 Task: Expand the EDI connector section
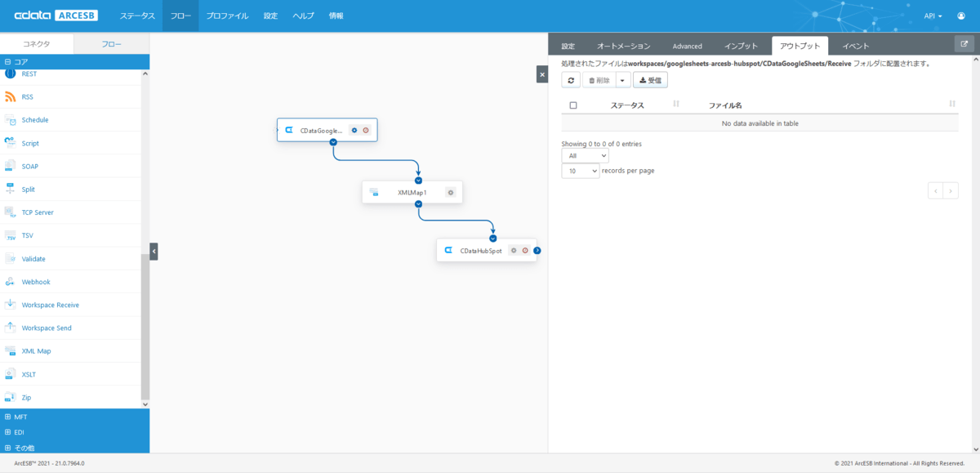point(74,432)
